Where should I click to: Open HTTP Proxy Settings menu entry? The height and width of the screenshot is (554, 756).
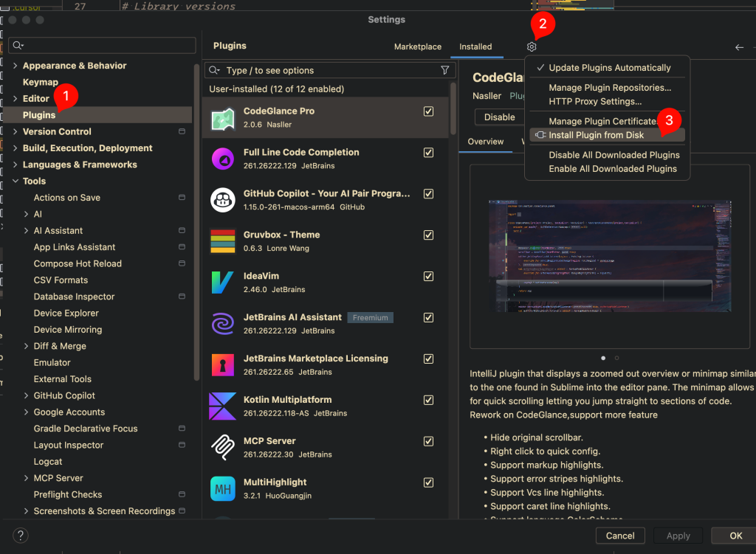pyautogui.click(x=607, y=102)
